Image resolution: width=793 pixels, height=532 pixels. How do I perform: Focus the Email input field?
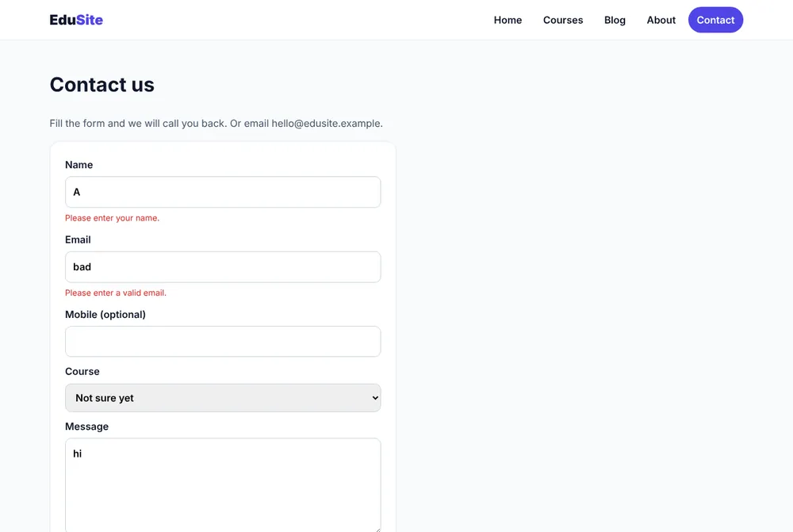pos(223,267)
